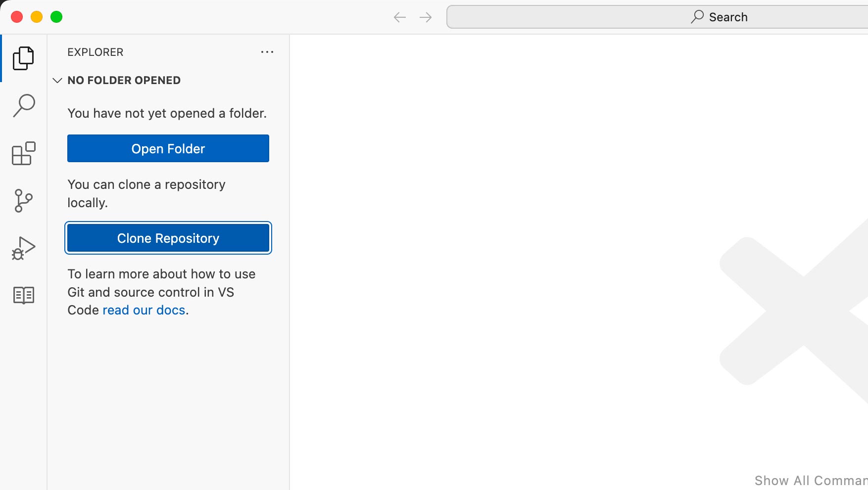Collapse the No Folder Opened section chevron
The image size is (868, 490).
click(x=57, y=80)
